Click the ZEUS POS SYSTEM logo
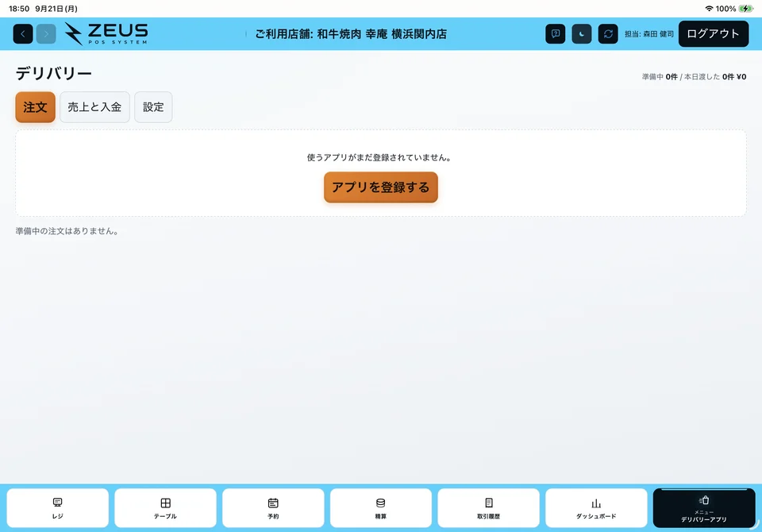Screen dimensions: 762x532 pos(106,34)
